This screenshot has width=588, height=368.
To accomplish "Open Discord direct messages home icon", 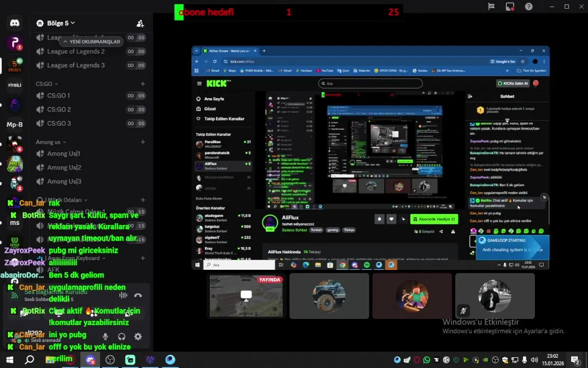I will tap(15, 23).
